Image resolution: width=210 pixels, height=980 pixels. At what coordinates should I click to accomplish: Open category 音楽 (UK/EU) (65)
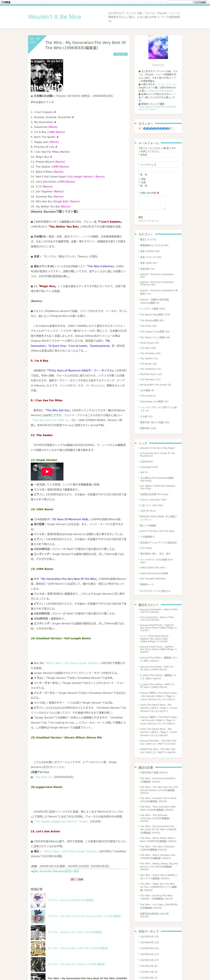[150, 251]
